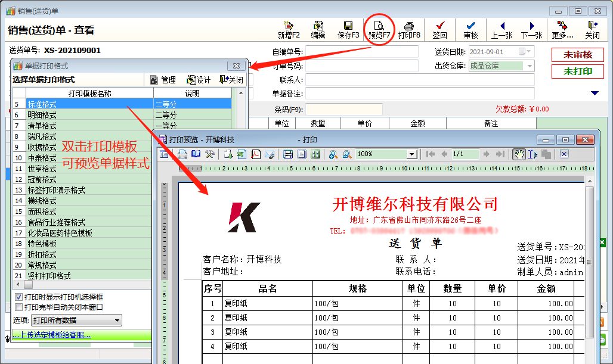Click the 关闭 icon in main toolbar
This screenshot has height=364, width=613.
(x=593, y=26)
